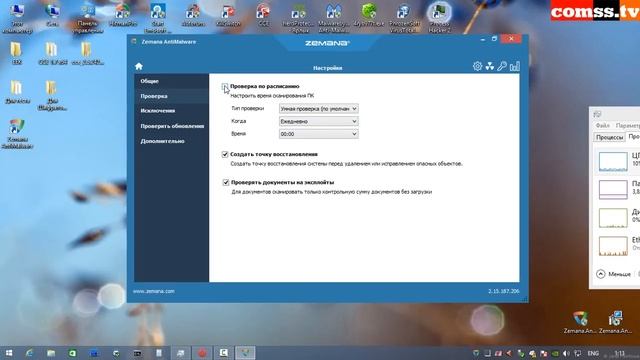Select the Autoruns desktop shortcut
Screen dimensions: 640x360
click(193, 16)
